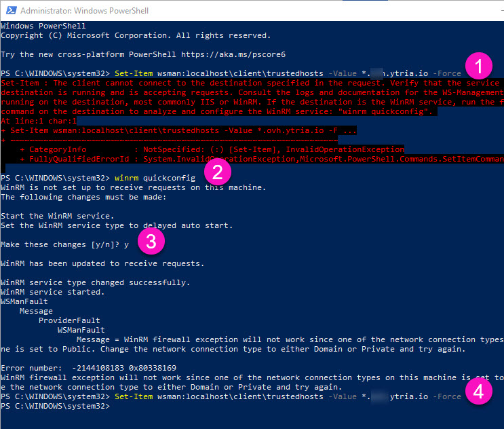Select the red CategoryInfo error line

pos(212,149)
